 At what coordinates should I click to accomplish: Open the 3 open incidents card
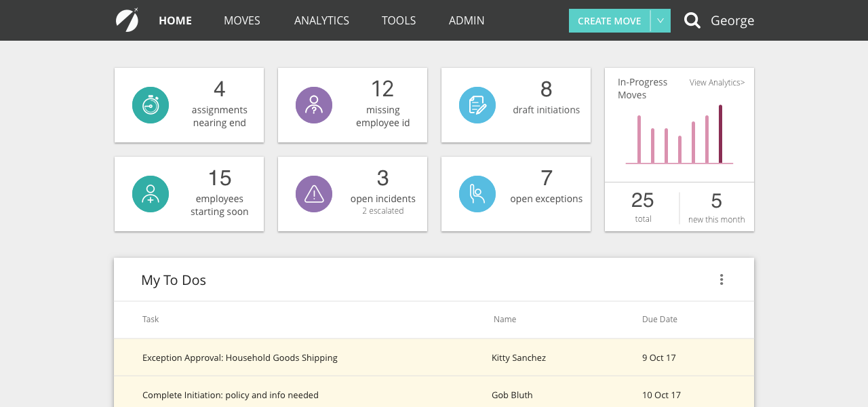pyautogui.click(x=353, y=194)
